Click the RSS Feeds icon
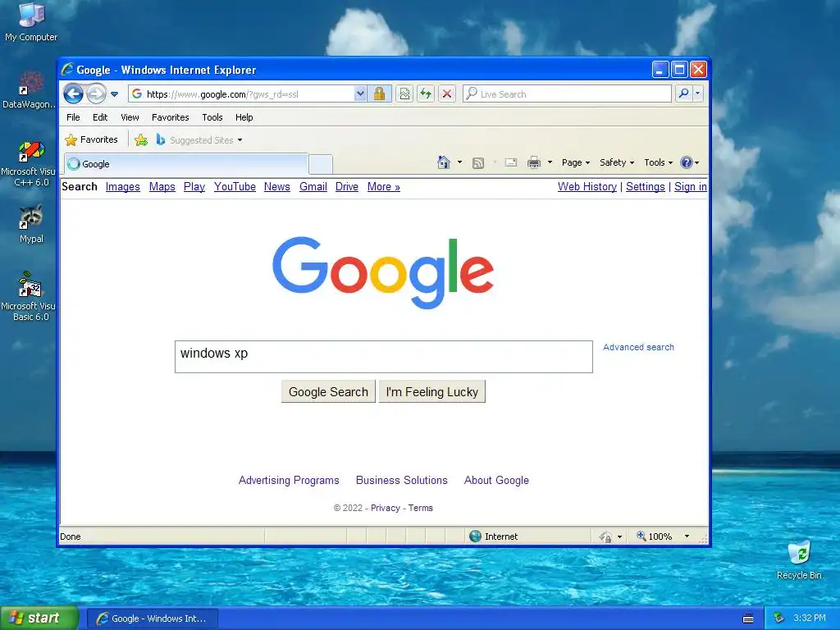Screen dimensions: 840x630 478,163
